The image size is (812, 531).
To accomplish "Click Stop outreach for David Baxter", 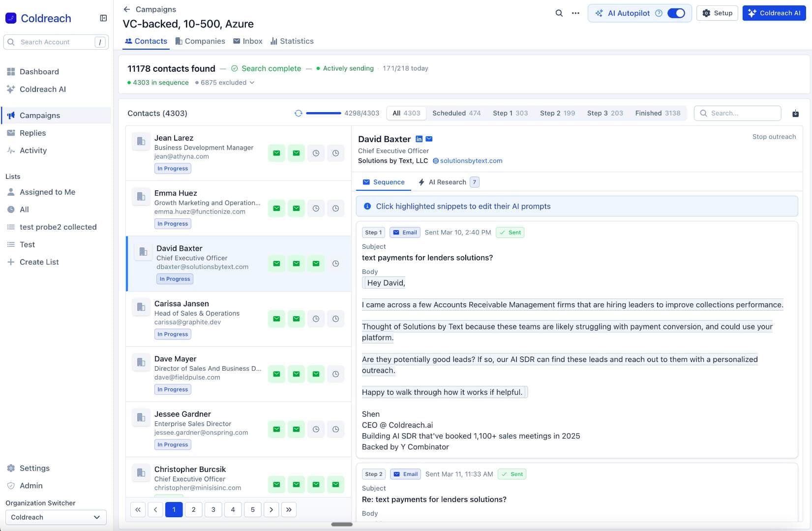I will (x=774, y=137).
